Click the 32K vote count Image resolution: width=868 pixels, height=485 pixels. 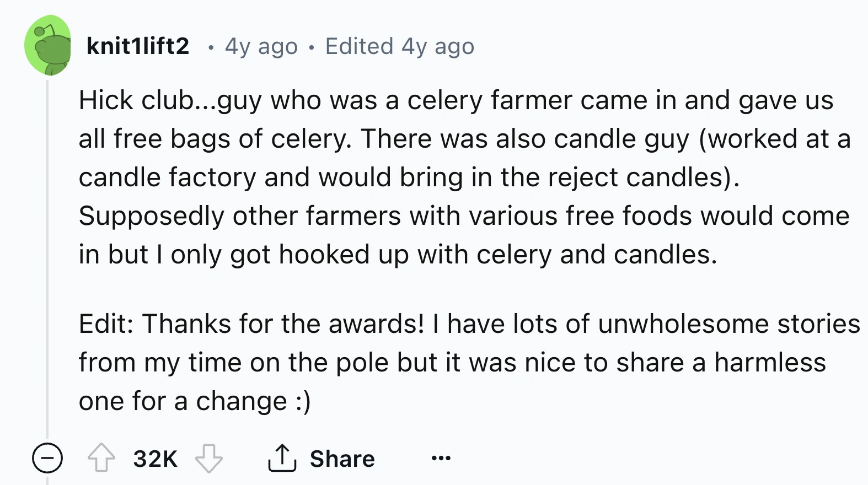point(155,459)
